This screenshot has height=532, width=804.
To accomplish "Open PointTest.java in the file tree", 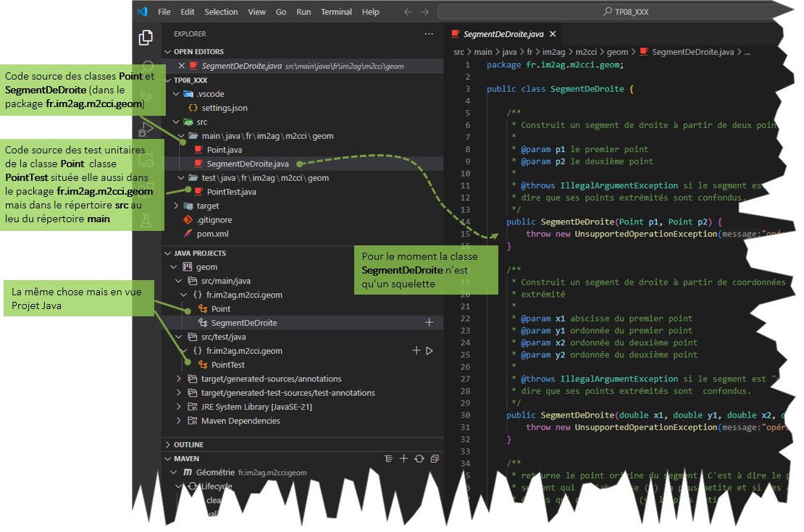I will (x=230, y=192).
